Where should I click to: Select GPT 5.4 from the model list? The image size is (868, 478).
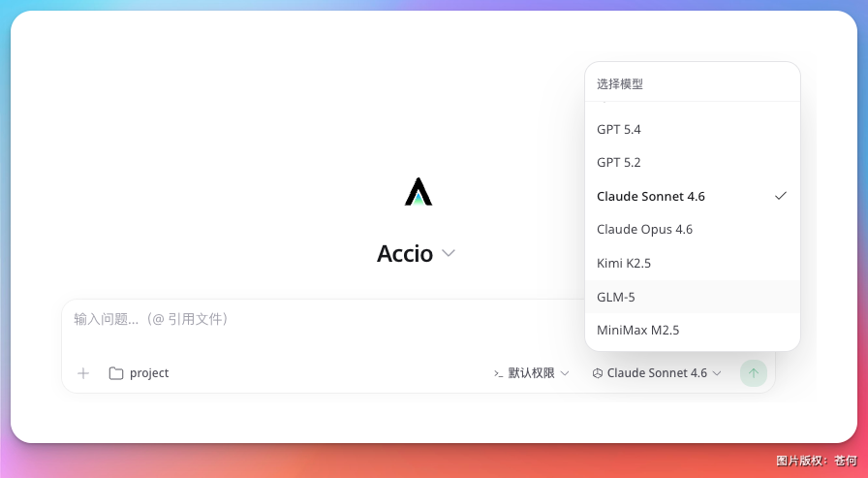pyautogui.click(x=692, y=130)
